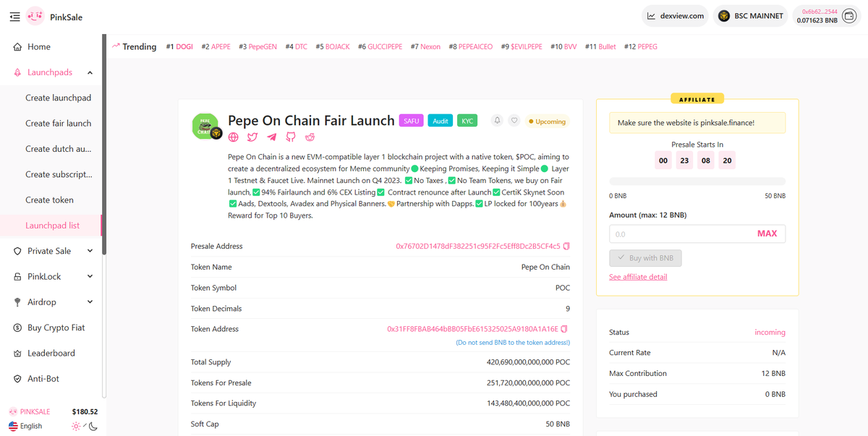Collapse the Launchpads menu chevron
The height and width of the screenshot is (436, 868).
coord(90,72)
